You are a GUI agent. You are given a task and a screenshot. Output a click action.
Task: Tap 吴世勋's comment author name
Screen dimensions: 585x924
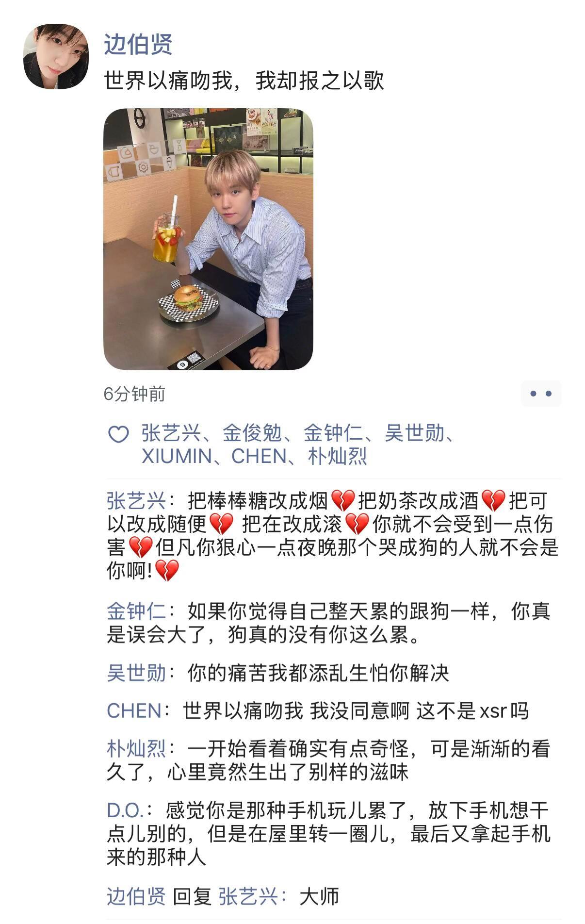[136, 673]
